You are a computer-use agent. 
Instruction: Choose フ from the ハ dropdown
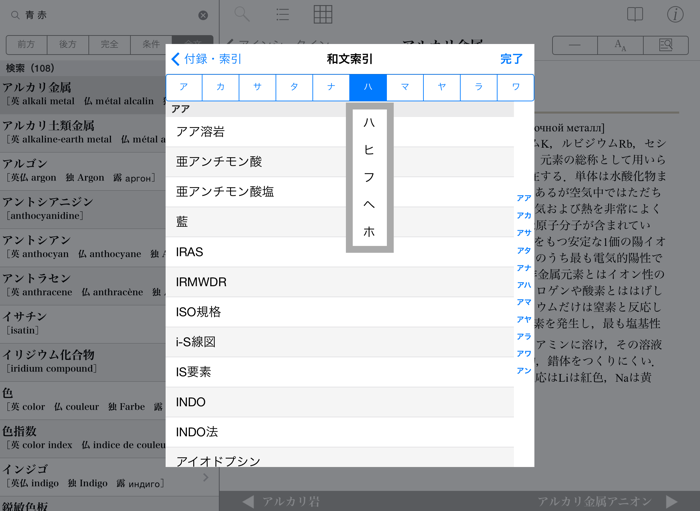pyautogui.click(x=369, y=177)
